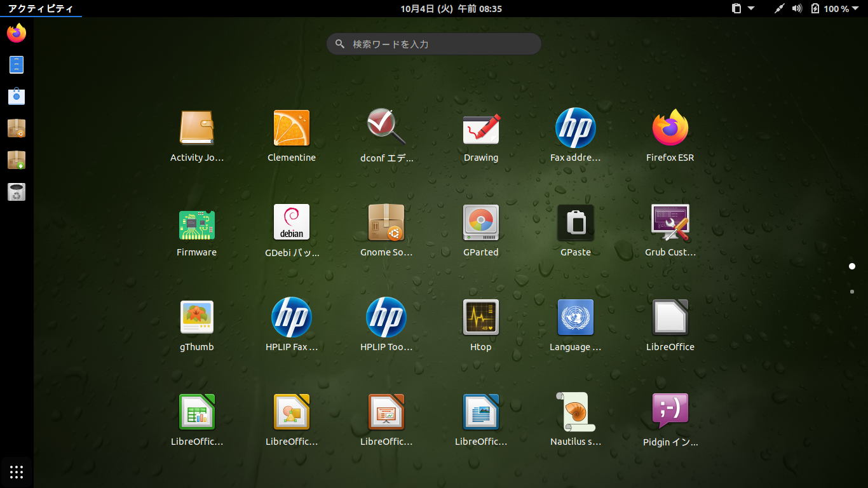Click the "GPaste" label text
The width and height of the screenshot is (868, 488).
coord(576,252)
